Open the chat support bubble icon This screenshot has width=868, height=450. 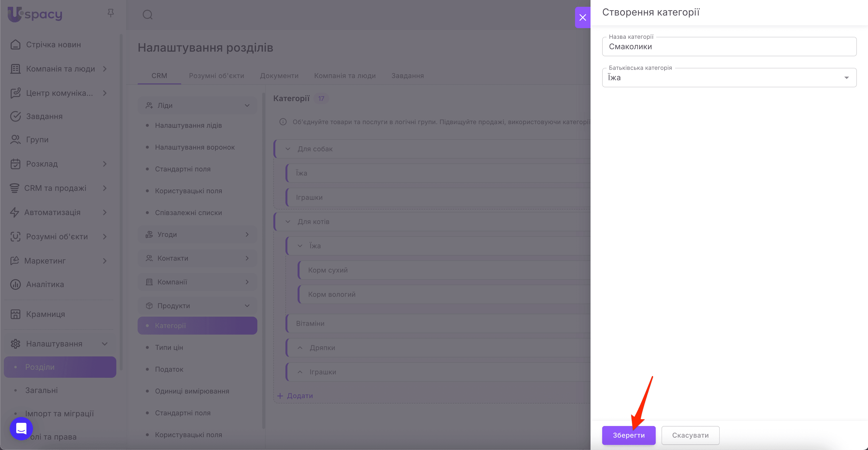21,428
